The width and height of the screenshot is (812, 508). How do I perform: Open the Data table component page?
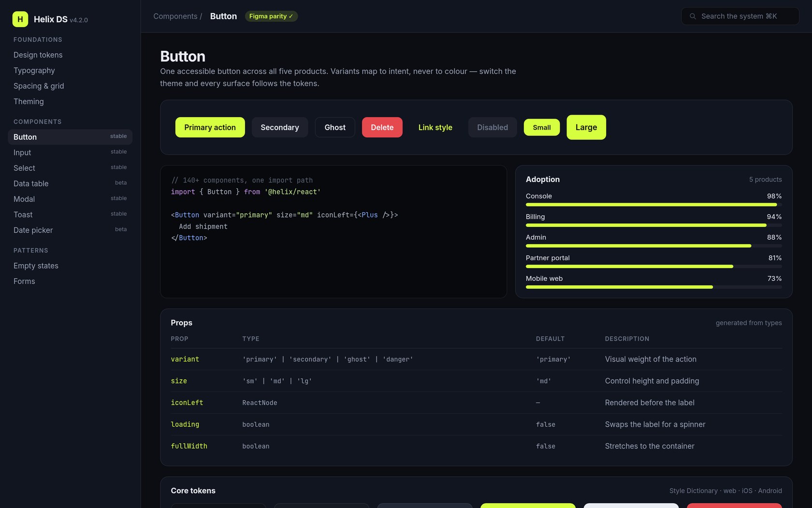[70, 183]
